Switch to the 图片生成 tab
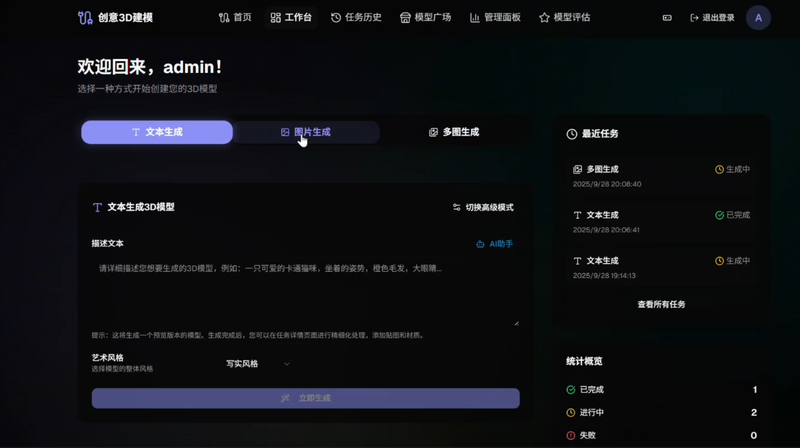The height and width of the screenshot is (448, 800). [306, 132]
